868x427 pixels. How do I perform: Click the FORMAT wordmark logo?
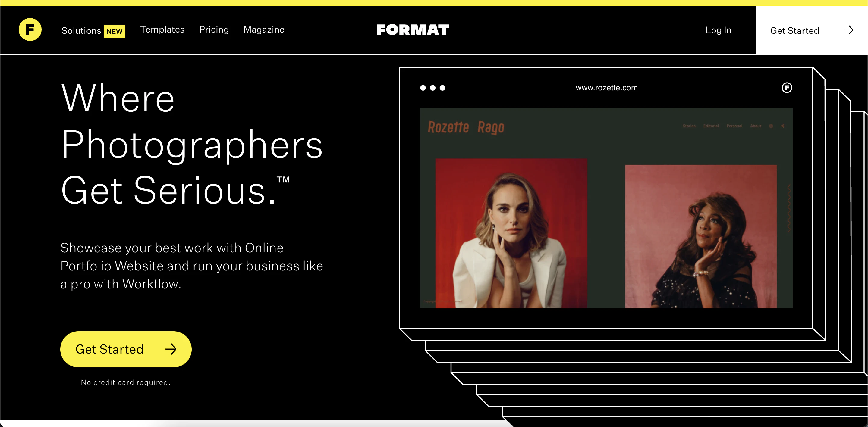tap(412, 30)
